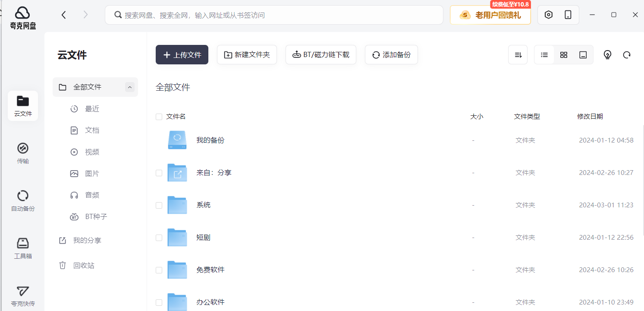Image resolution: width=644 pixels, height=311 pixels.
Task: Click the refresh icon at top right
Action: [627, 55]
